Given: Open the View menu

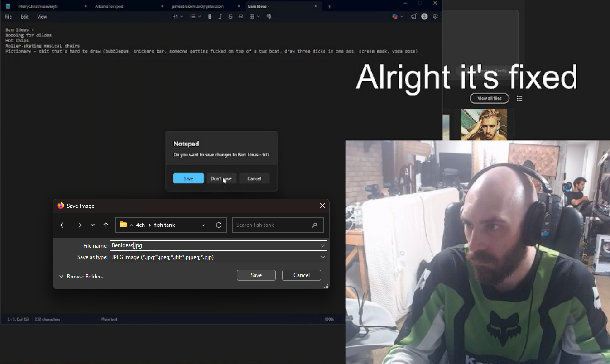Looking at the screenshot, I should click(42, 17).
